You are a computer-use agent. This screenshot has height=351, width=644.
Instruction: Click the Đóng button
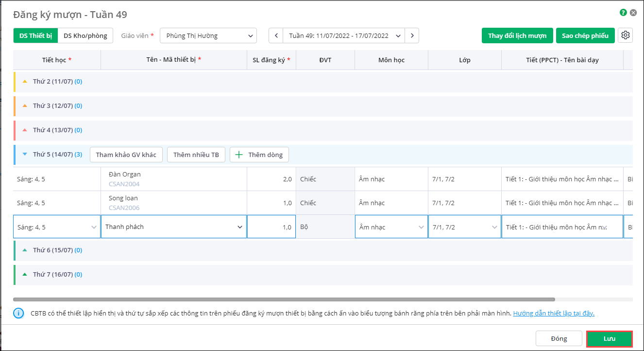(x=559, y=339)
